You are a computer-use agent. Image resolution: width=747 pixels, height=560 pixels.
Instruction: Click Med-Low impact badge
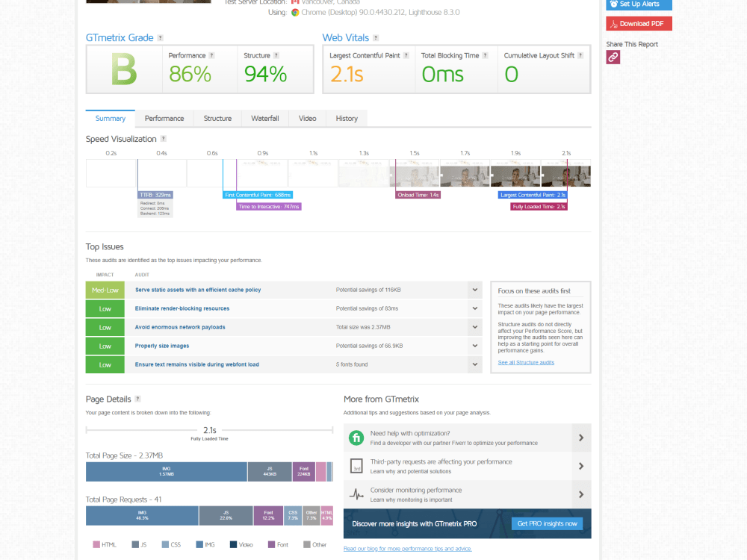[105, 290]
